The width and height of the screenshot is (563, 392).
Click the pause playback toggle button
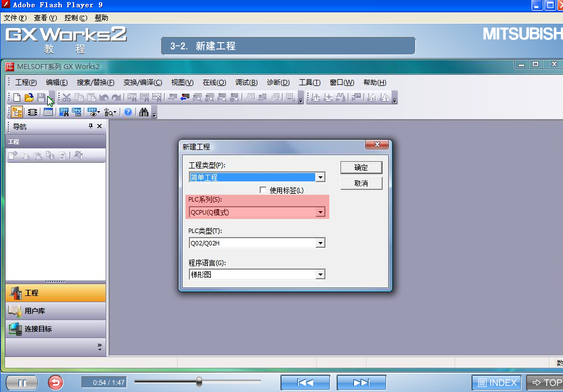pyautogui.click(x=21, y=382)
